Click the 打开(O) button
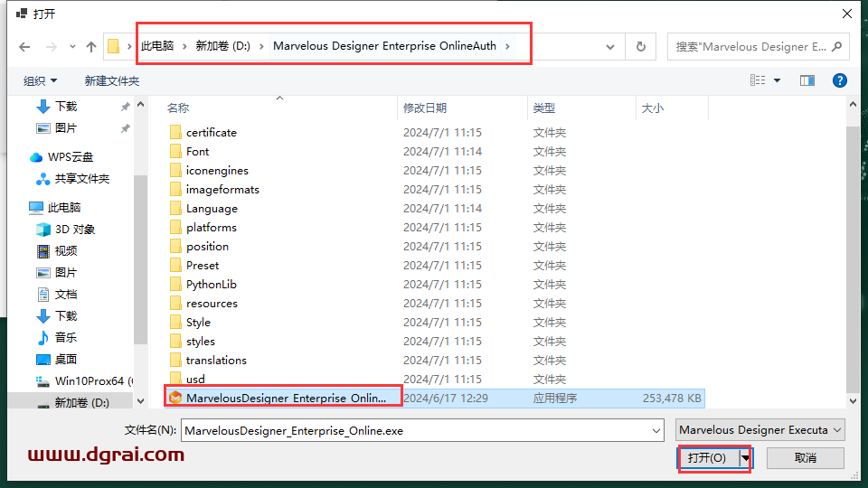 [708, 458]
